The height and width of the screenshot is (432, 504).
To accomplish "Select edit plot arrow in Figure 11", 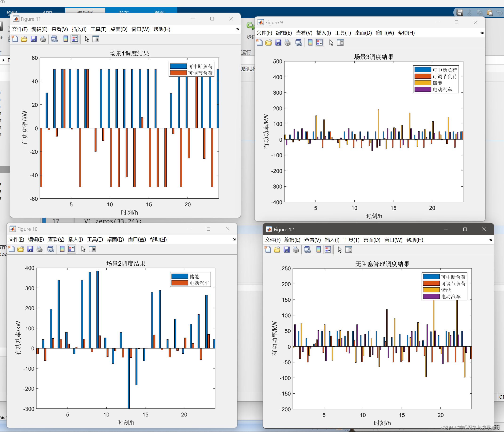I will pos(87,39).
